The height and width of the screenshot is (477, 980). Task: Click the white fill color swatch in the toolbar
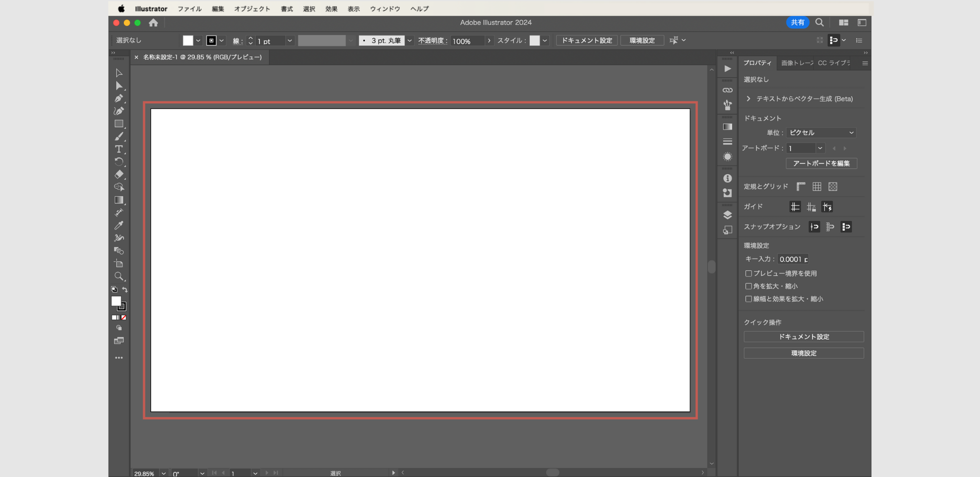[188, 40]
